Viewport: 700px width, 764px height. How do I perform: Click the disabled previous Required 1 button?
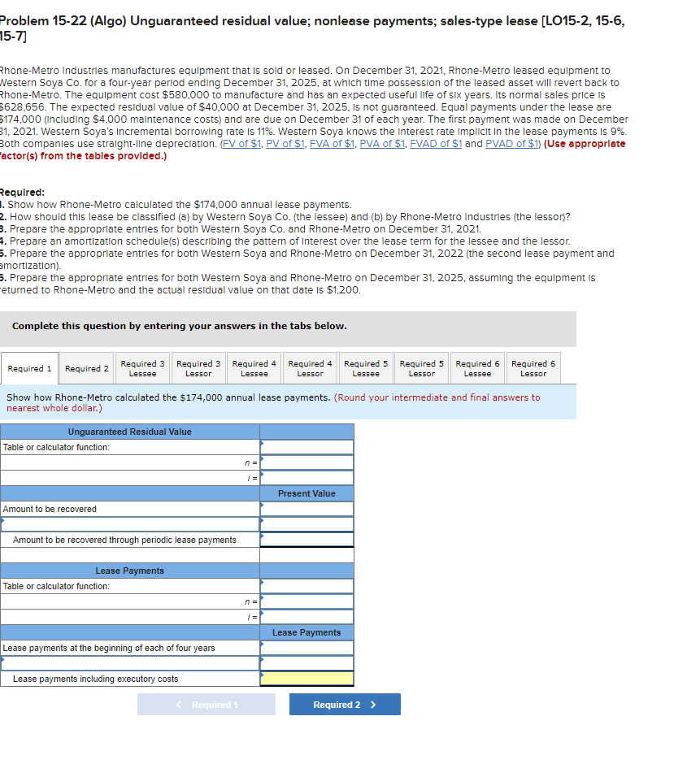[x=207, y=705]
